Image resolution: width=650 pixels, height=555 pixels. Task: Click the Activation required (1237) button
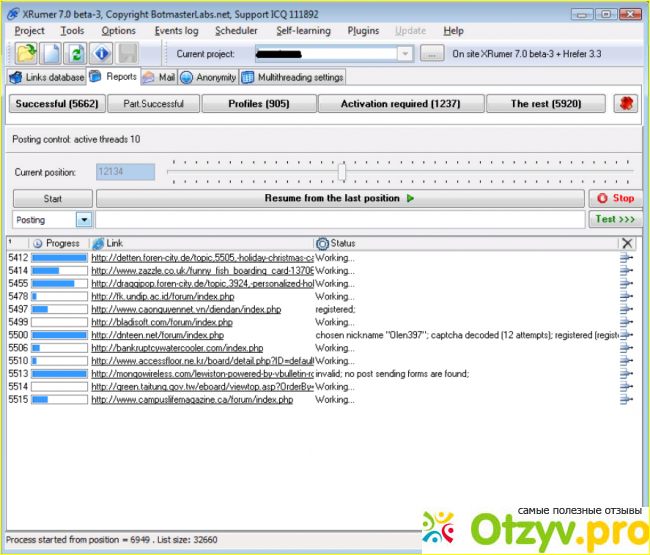coord(401,104)
